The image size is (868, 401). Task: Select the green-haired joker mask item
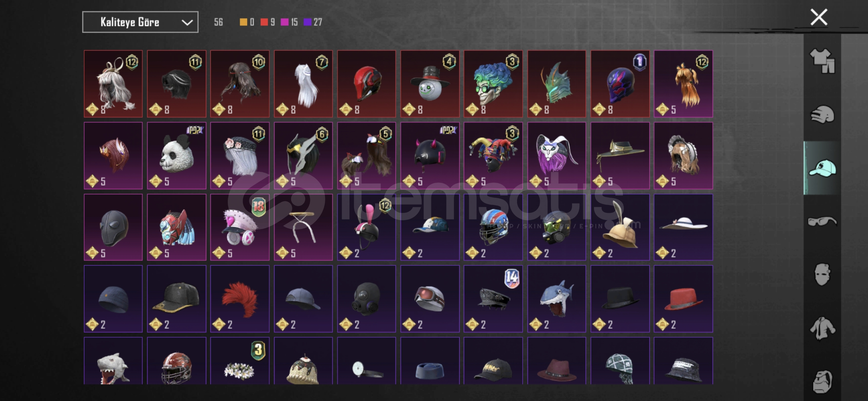493,84
